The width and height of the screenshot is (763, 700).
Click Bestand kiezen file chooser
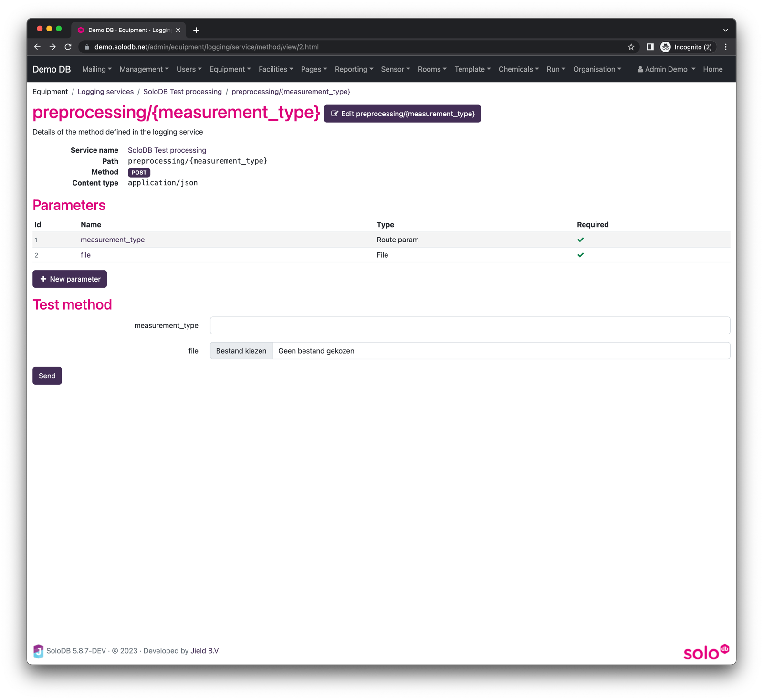(241, 351)
